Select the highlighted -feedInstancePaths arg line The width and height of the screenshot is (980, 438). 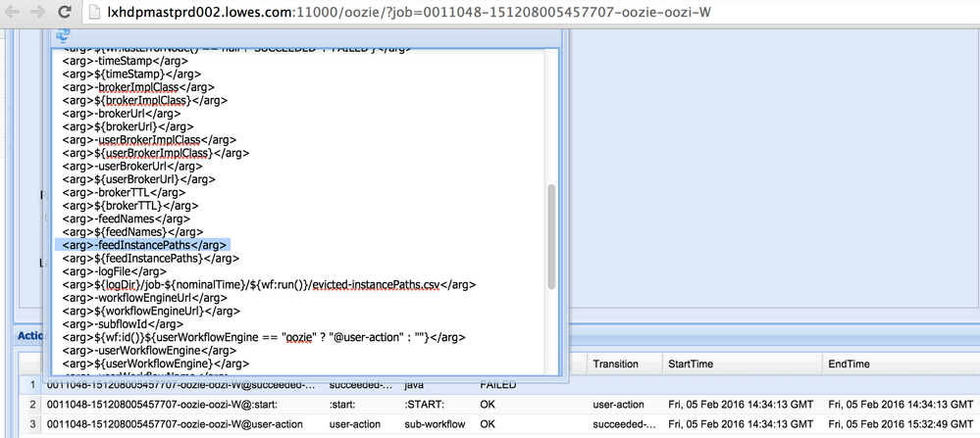142,245
